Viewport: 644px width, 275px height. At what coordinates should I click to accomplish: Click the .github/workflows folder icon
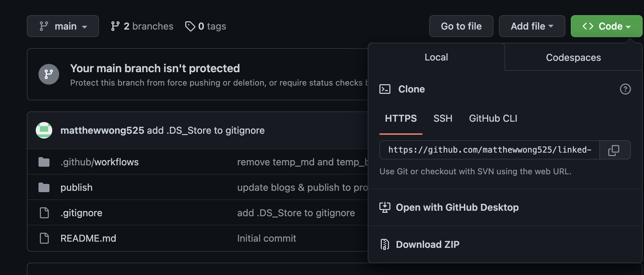click(44, 162)
